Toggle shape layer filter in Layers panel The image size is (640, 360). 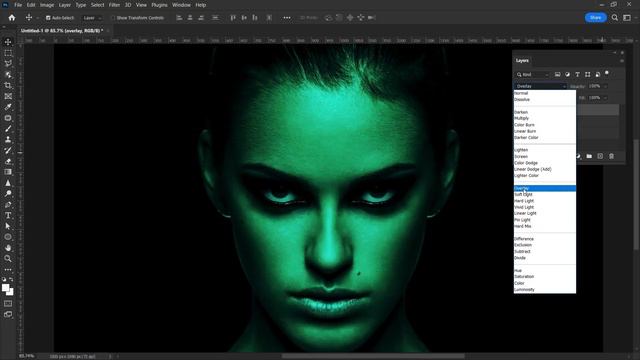(587, 74)
